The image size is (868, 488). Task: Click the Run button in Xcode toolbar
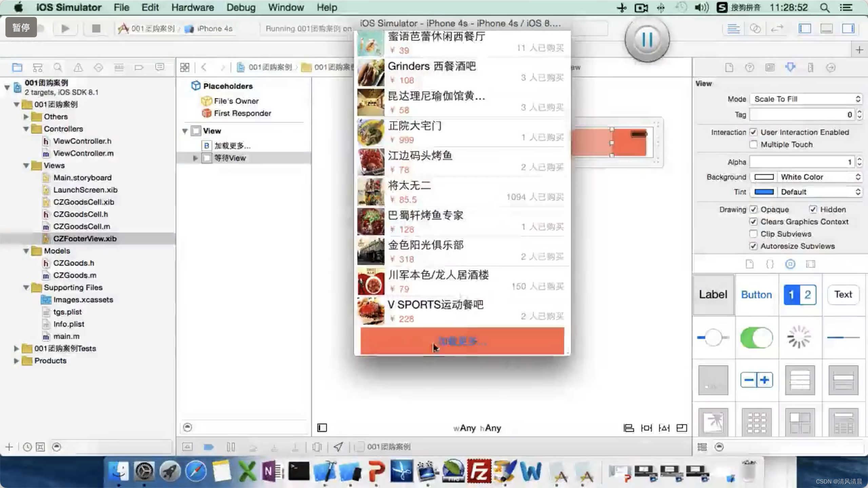click(64, 28)
